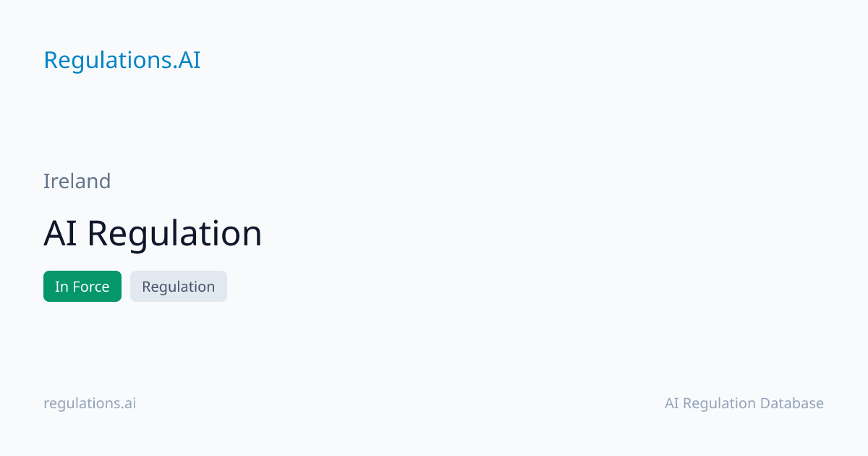Open the regulations.ai footer link
The width and height of the screenshot is (868, 456).
(x=90, y=403)
